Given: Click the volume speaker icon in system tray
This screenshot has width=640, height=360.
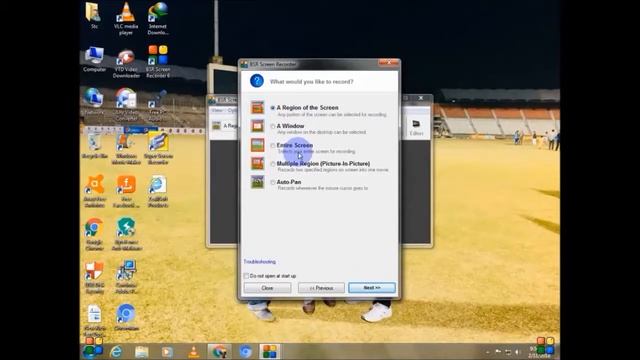Looking at the screenshot, I should pos(518,352).
